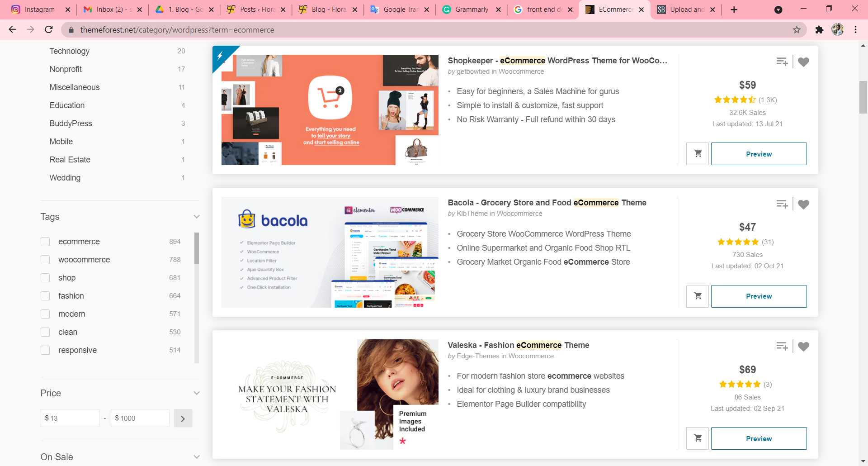Open Shopkeeper eCommerce theme title link

pos(557,61)
